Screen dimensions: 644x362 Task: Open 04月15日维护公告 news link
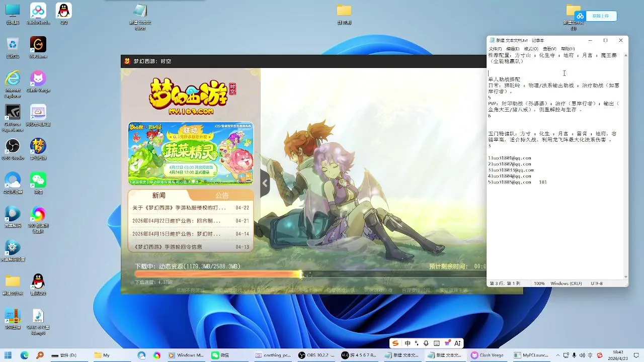tap(191, 234)
